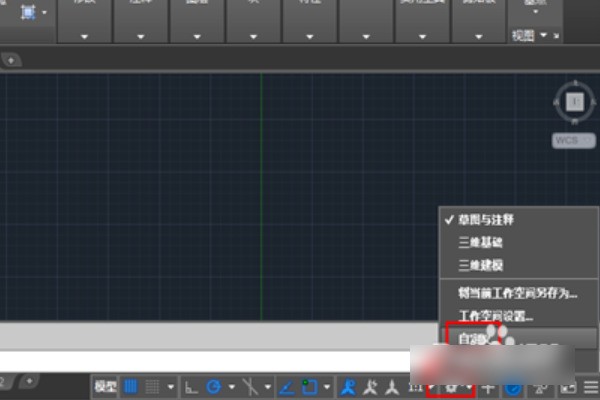Switch to the 模型 model tab
Image resolution: width=600 pixels, height=400 pixels.
pos(105,386)
